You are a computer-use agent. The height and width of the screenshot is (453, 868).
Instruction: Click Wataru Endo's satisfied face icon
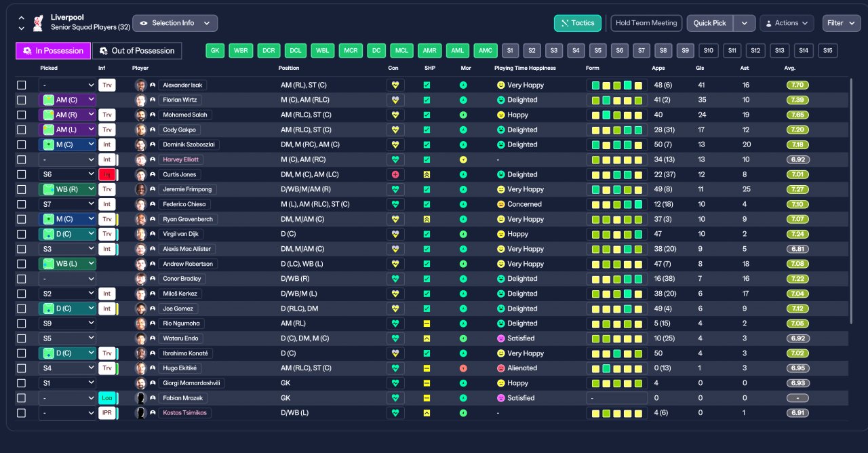click(501, 338)
